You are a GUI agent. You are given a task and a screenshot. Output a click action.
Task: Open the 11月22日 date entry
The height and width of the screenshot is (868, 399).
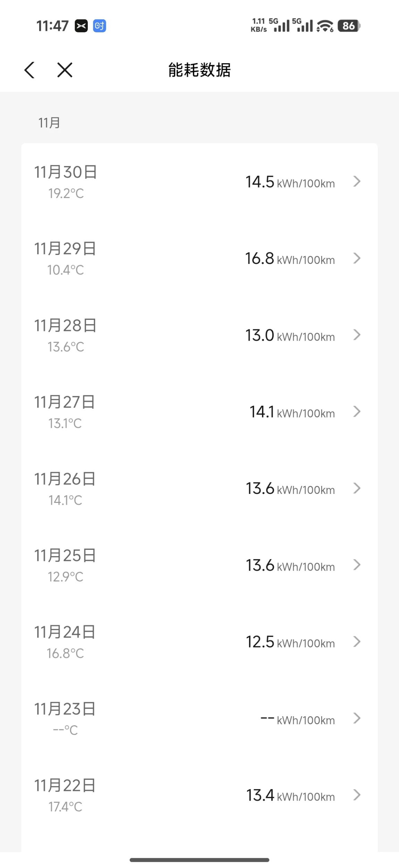65,786
